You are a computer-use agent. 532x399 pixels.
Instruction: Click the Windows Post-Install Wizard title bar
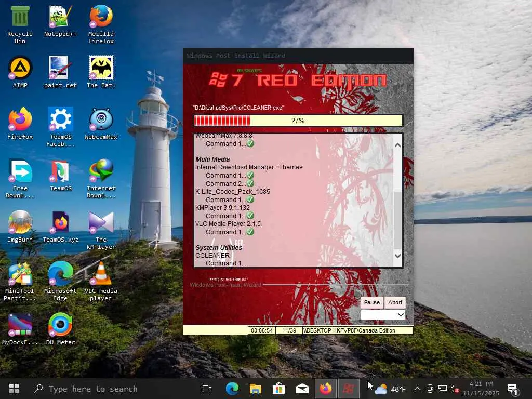tap(298, 56)
